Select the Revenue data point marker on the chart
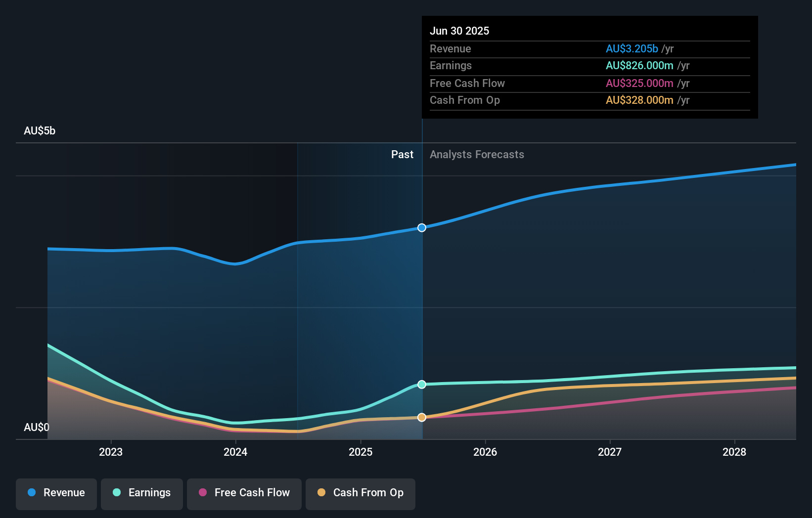The height and width of the screenshot is (518, 812). (x=421, y=228)
